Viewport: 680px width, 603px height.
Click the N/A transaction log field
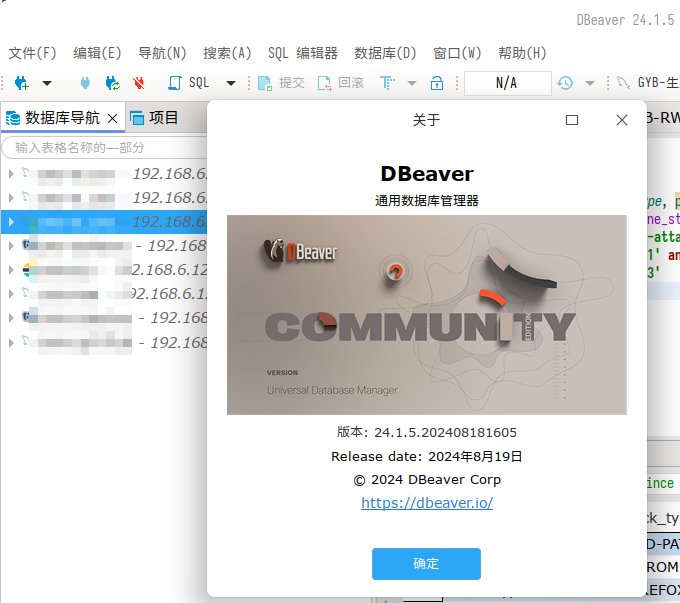(507, 83)
